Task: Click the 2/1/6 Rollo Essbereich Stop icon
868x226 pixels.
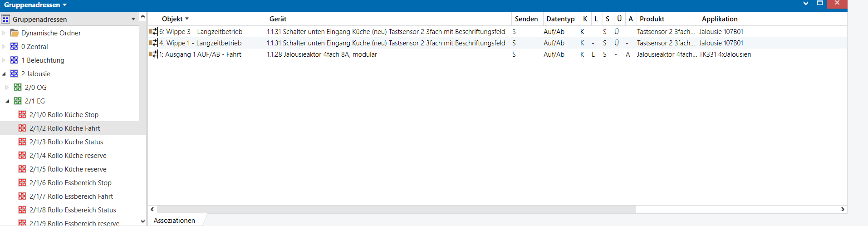Action: [22, 182]
